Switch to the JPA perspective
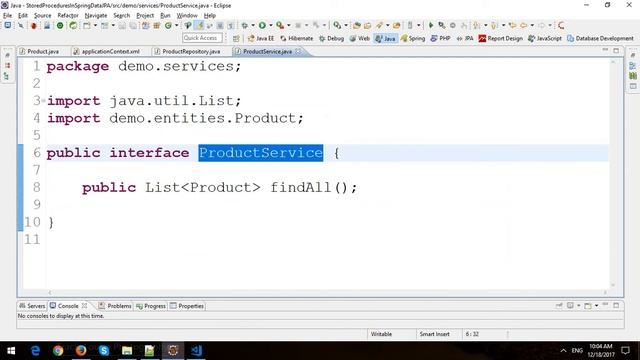The image size is (640, 360). [x=465, y=38]
